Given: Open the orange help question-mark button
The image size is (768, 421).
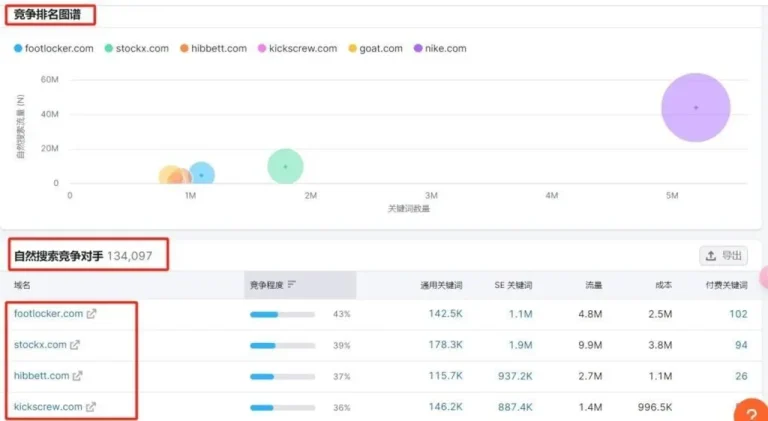Looking at the screenshot, I should [x=751, y=413].
